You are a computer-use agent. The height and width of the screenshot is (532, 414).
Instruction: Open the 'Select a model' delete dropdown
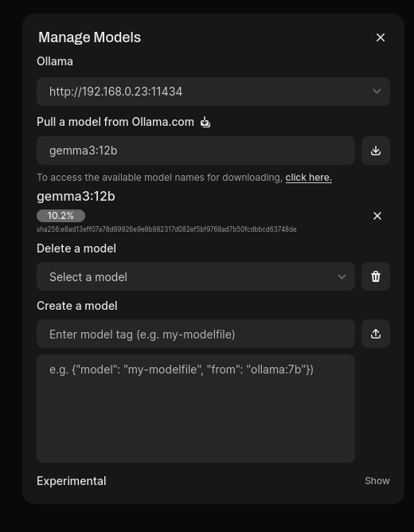point(196,276)
